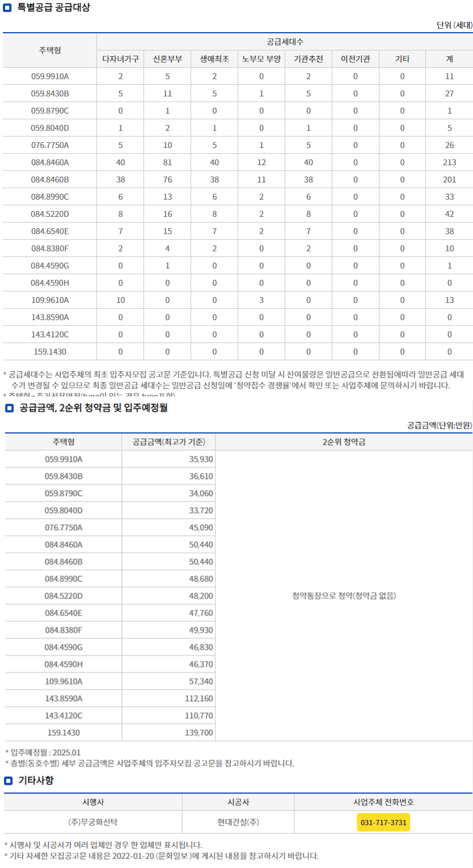Click total 42 for 084.5220D

click(x=449, y=214)
